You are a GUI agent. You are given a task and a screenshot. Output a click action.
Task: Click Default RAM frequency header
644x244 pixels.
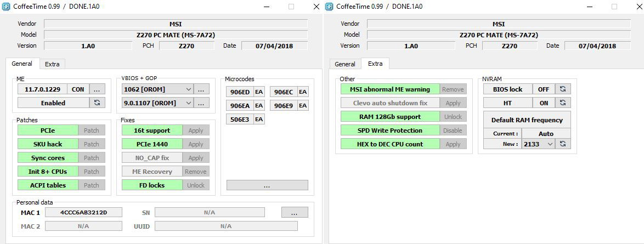pyautogui.click(x=527, y=120)
